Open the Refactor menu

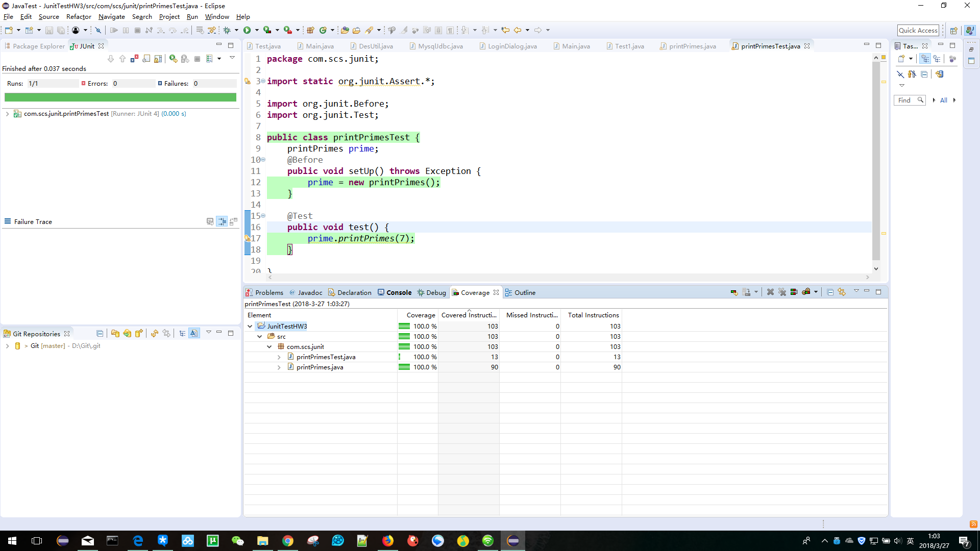click(x=79, y=17)
